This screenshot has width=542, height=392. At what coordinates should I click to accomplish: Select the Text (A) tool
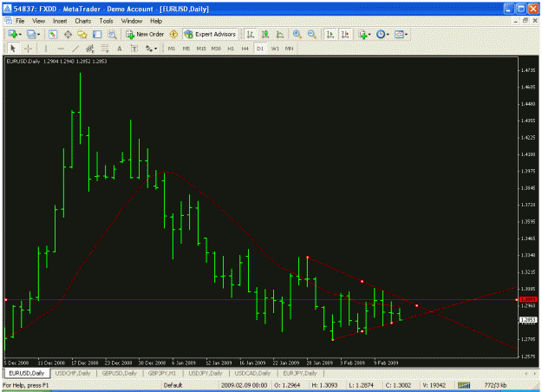coord(120,49)
